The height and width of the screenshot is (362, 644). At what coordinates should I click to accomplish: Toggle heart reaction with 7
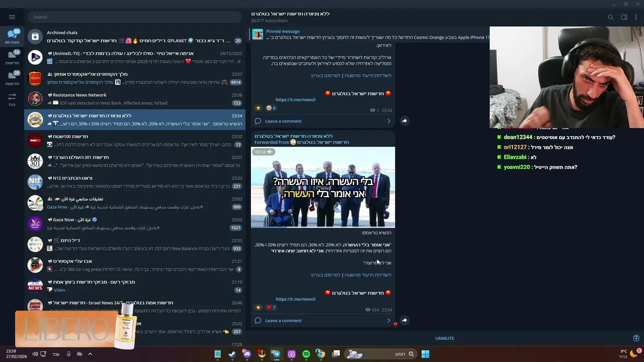click(x=271, y=308)
